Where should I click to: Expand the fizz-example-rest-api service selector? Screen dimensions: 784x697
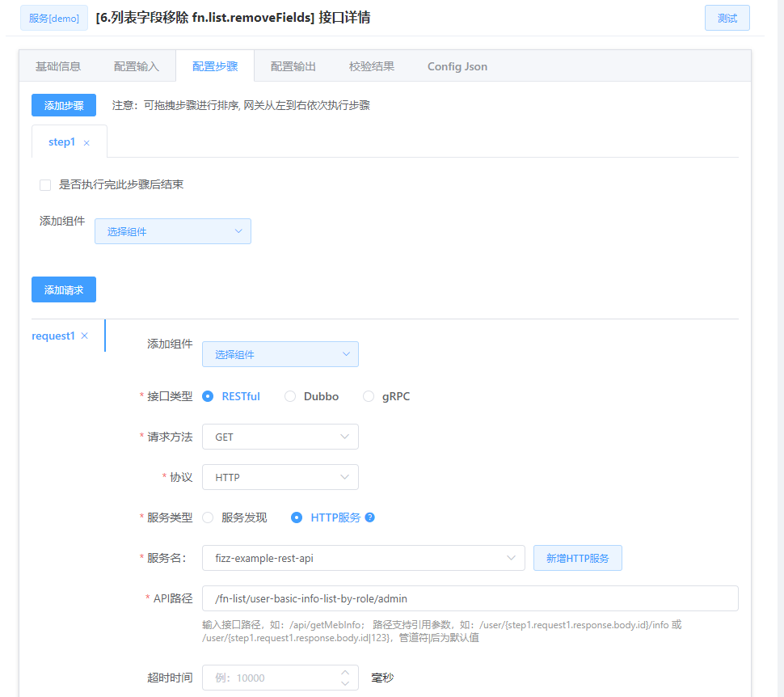click(x=364, y=557)
